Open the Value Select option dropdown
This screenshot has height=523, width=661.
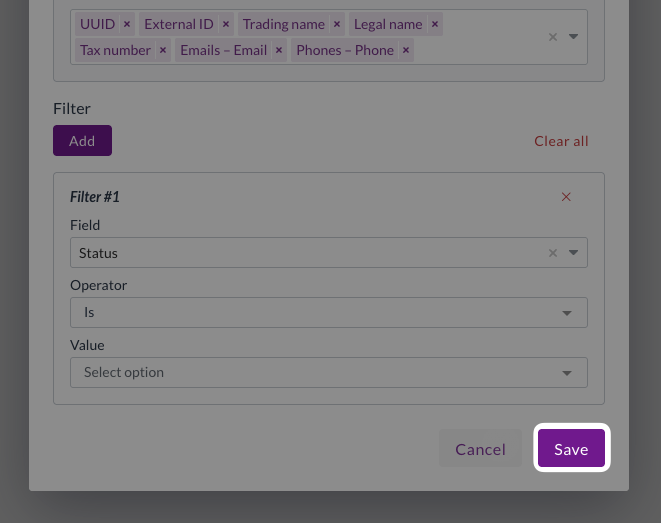pyautogui.click(x=328, y=372)
